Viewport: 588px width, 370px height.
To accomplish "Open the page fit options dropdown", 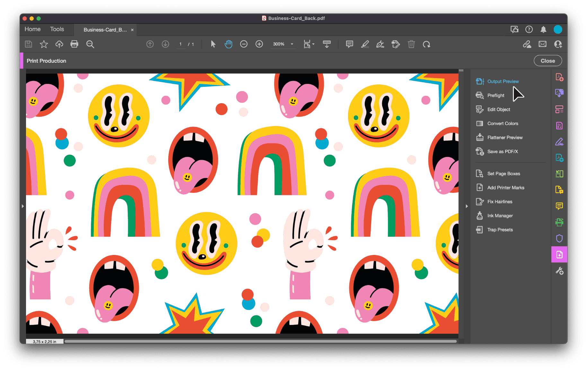I will coord(309,44).
